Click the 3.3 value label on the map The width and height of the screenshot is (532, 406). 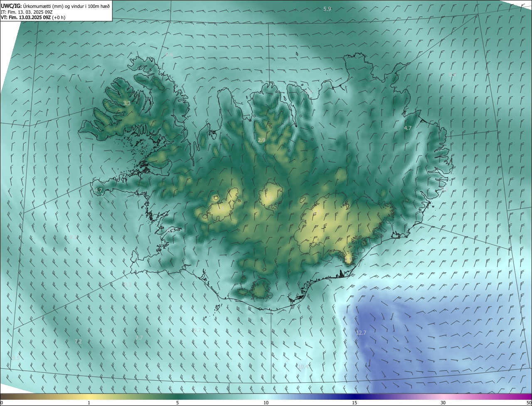(127, 103)
